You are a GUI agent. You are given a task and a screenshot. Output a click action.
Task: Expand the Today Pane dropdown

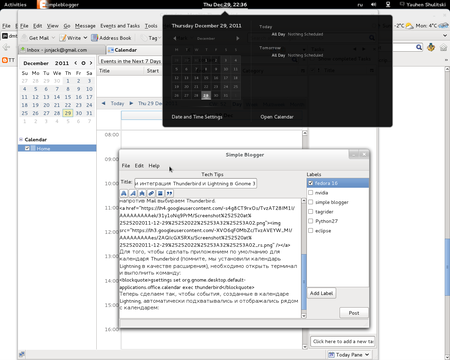(x=367, y=355)
